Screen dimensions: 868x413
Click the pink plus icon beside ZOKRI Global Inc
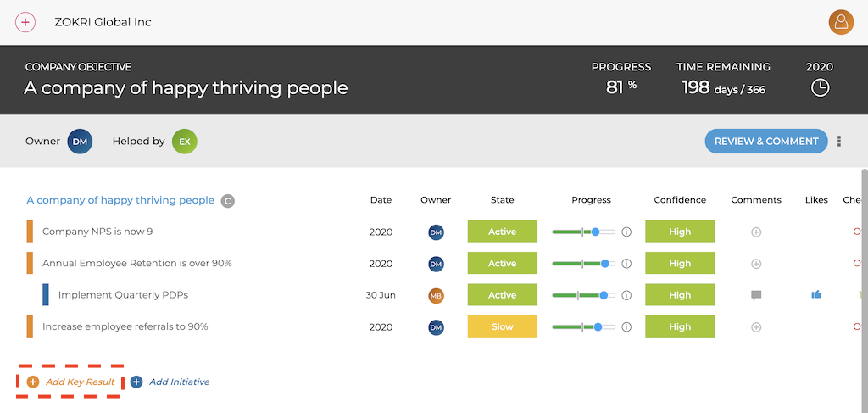tap(25, 22)
